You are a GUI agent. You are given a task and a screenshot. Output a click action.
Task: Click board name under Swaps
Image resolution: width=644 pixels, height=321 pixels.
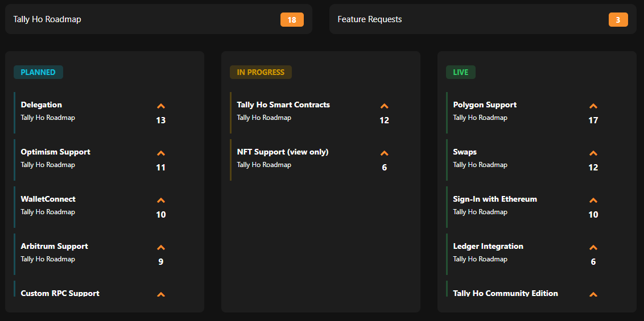point(480,165)
